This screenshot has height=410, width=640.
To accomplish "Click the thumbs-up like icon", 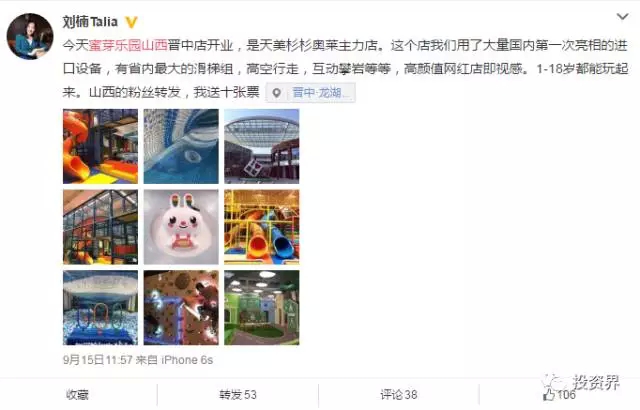I will pyautogui.click(x=549, y=394).
